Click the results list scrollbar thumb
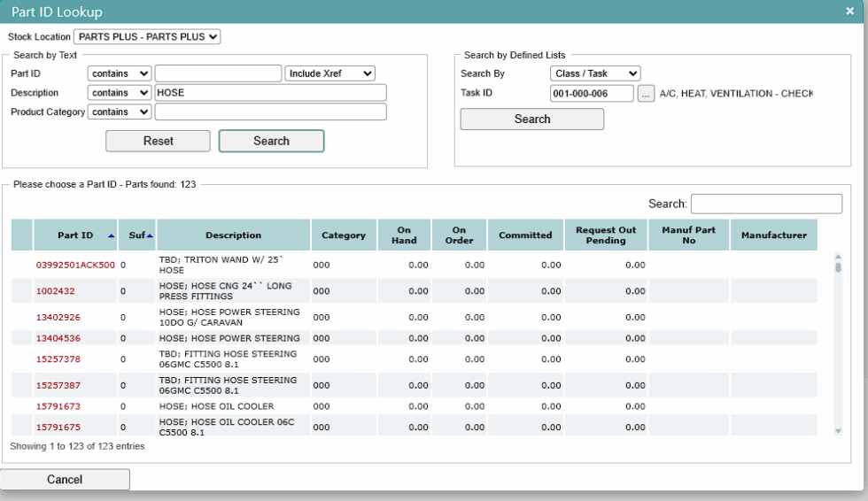The width and height of the screenshot is (868, 501). [x=838, y=267]
